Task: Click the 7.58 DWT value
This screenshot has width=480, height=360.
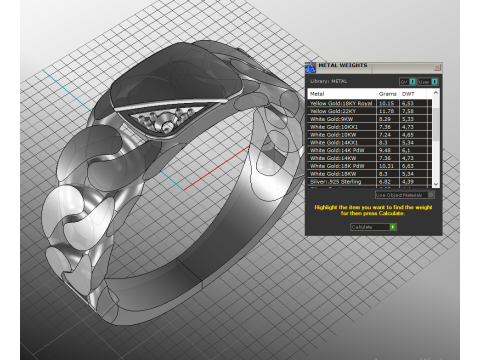Action: click(x=408, y=111)
